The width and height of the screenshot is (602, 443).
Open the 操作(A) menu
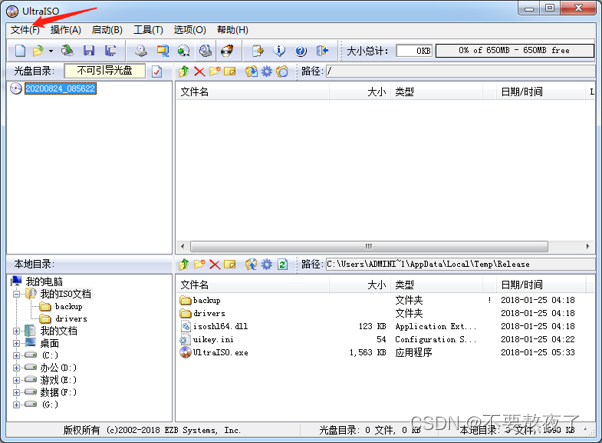66,30
